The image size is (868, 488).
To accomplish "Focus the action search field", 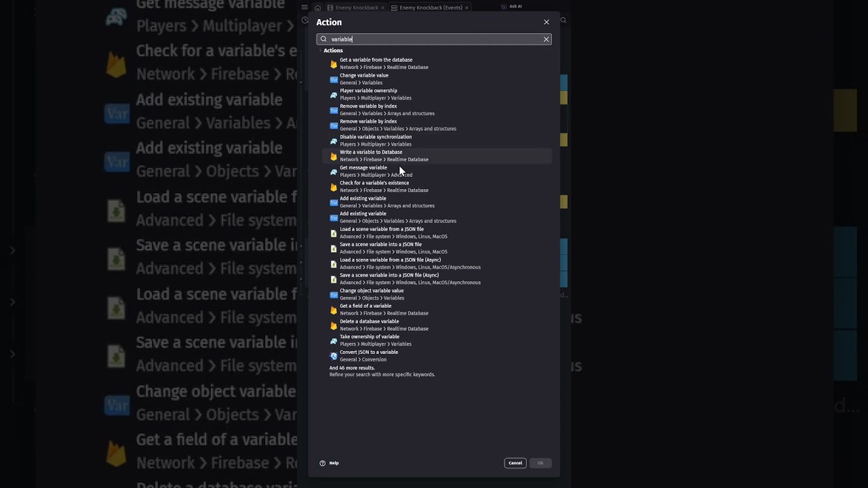I will 434,39.
